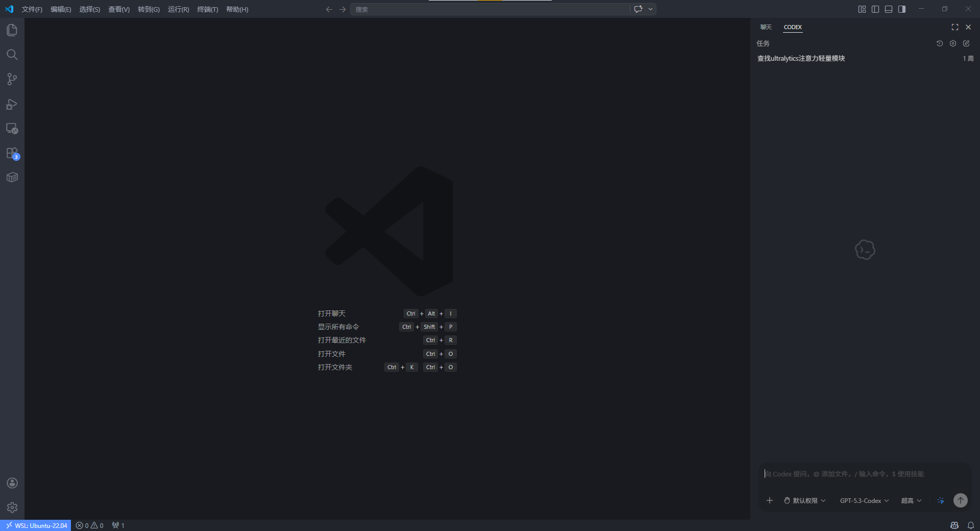Image resolution: width=980 pixels, height=531 pixels.
Task: Open Codex settings gear in task header
Action: click(952, 43)
